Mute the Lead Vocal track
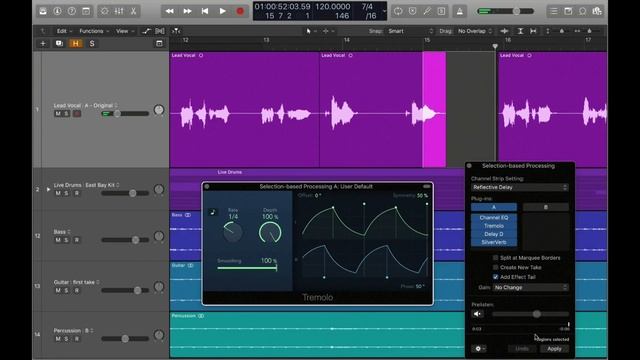640x360 pixels. tap(58, 113)
